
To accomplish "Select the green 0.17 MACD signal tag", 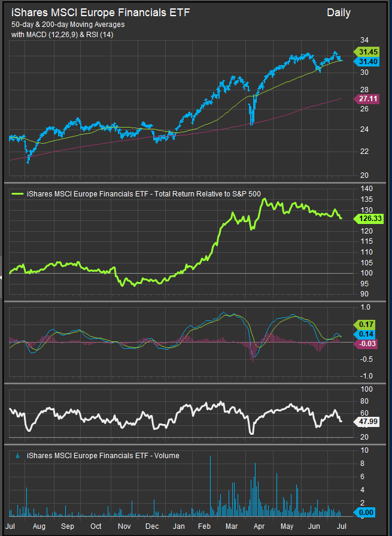I will (365, 325).
